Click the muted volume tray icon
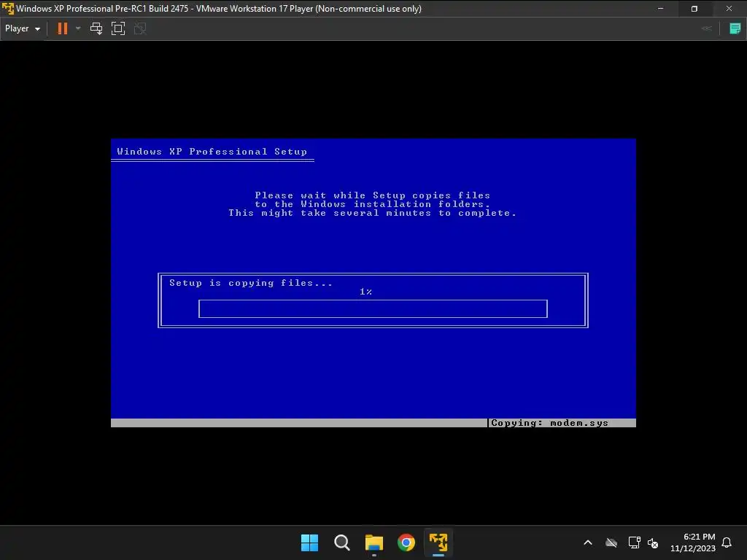 653,542
